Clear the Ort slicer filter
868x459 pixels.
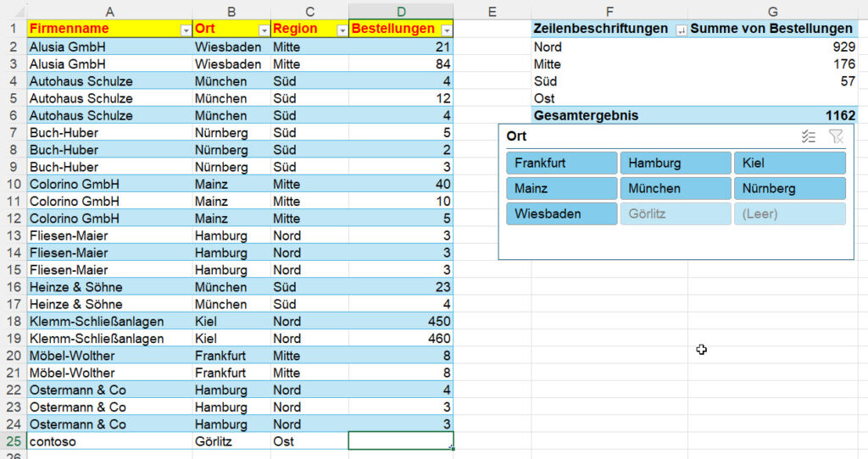[836, 136]
